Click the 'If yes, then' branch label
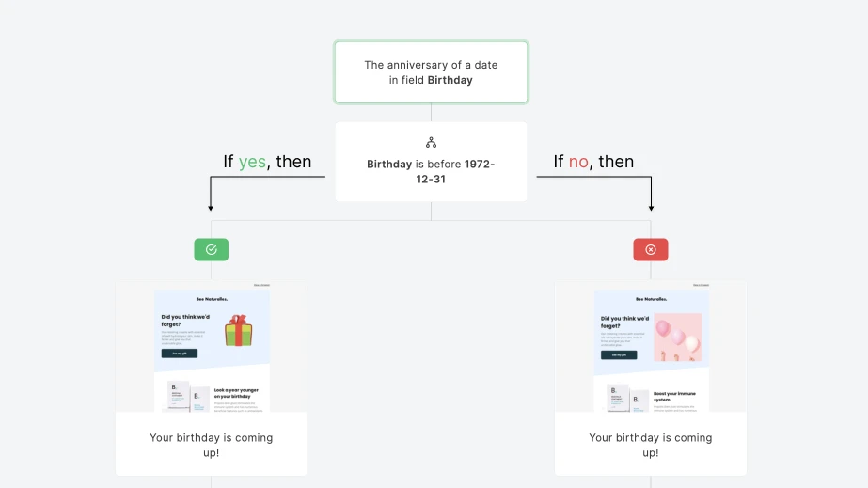This screenshot has height=488, width=868. tap(267, 162)
